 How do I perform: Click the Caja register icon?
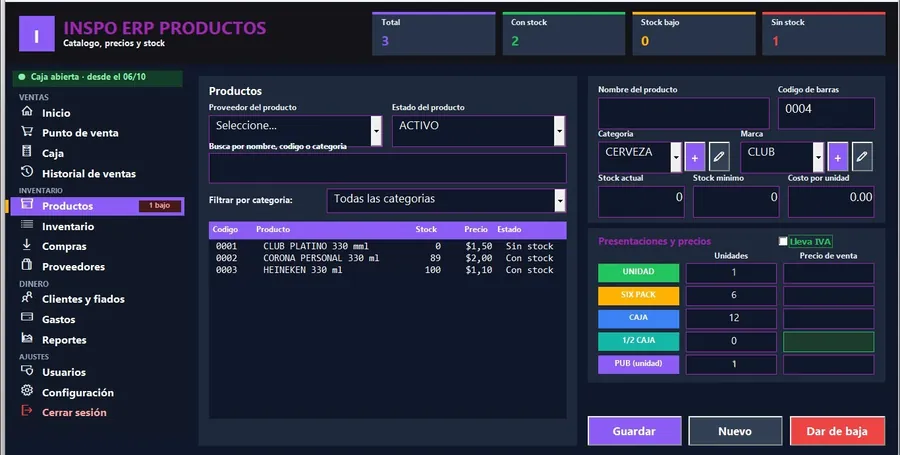pos(27,151)
